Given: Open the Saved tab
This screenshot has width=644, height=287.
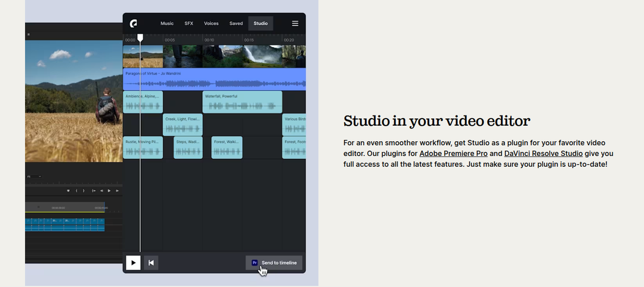Looking at the screenshot, I should click(x=236, y=23).
